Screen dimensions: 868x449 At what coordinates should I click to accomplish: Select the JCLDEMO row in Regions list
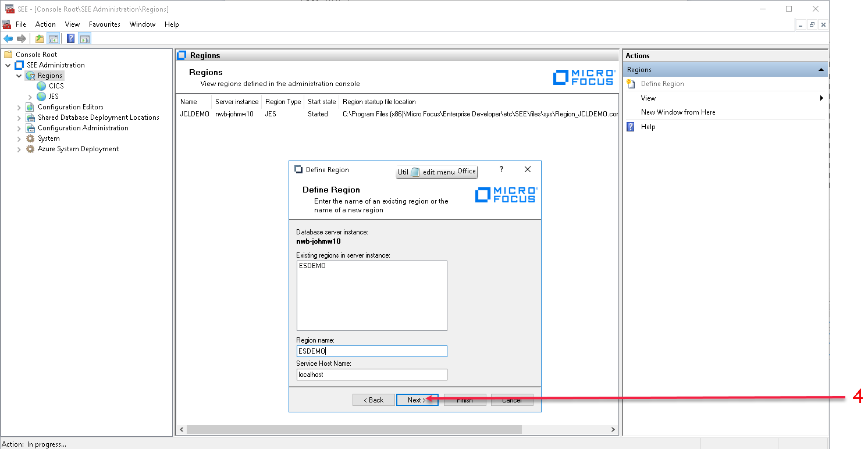tap(194, 114)
